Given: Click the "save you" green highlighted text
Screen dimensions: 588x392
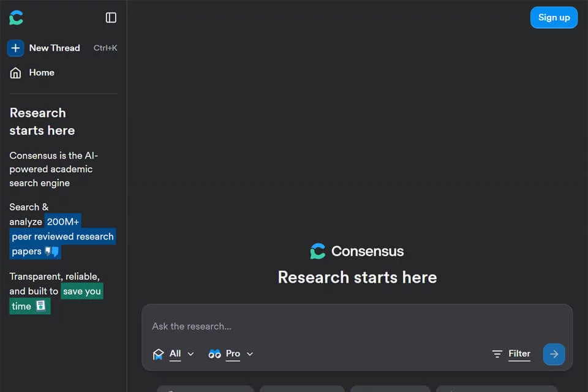Looking at the screenshot, I should (x=81, y=292).
